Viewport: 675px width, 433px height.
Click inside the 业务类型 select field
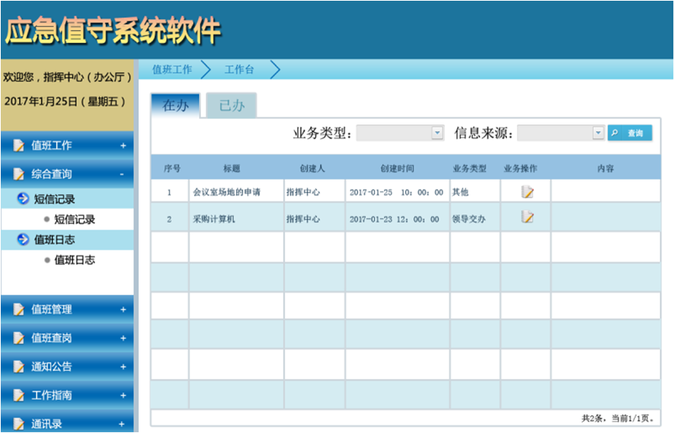(x=400, y=133)
